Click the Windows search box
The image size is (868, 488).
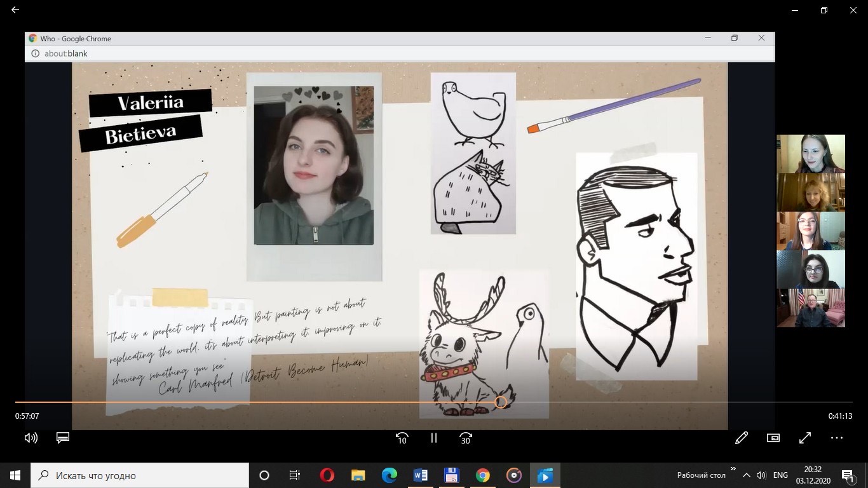point(140,475)
